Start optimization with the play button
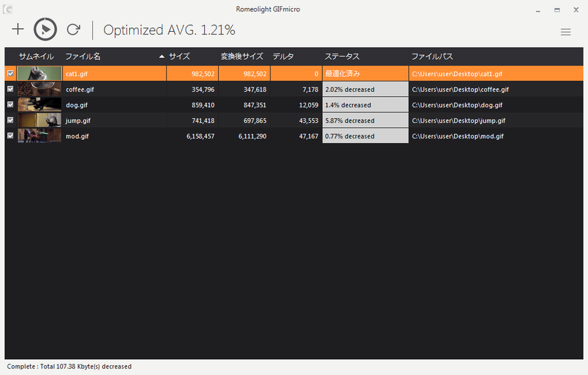This screenshot has width=588, height=375. click(45, 29)
